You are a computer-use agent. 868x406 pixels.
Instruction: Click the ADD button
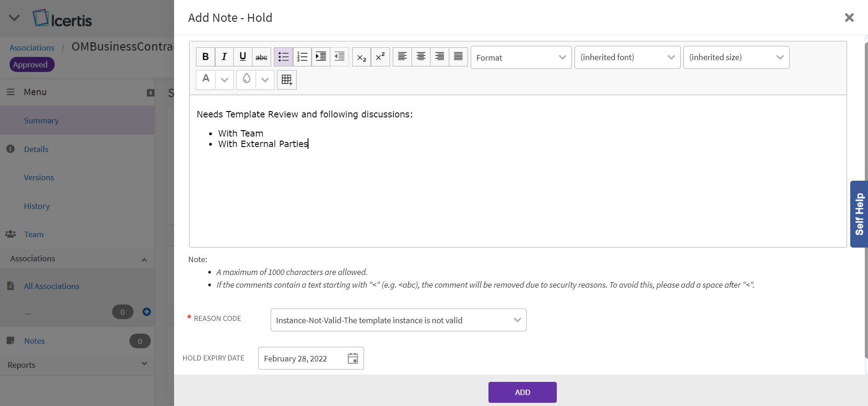[x=522, y=392]
